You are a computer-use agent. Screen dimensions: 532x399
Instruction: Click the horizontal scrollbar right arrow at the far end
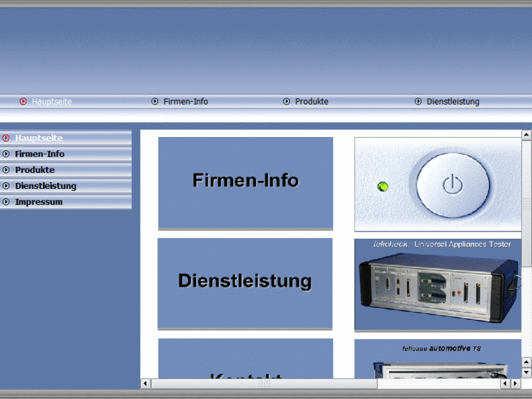(516, 384)
